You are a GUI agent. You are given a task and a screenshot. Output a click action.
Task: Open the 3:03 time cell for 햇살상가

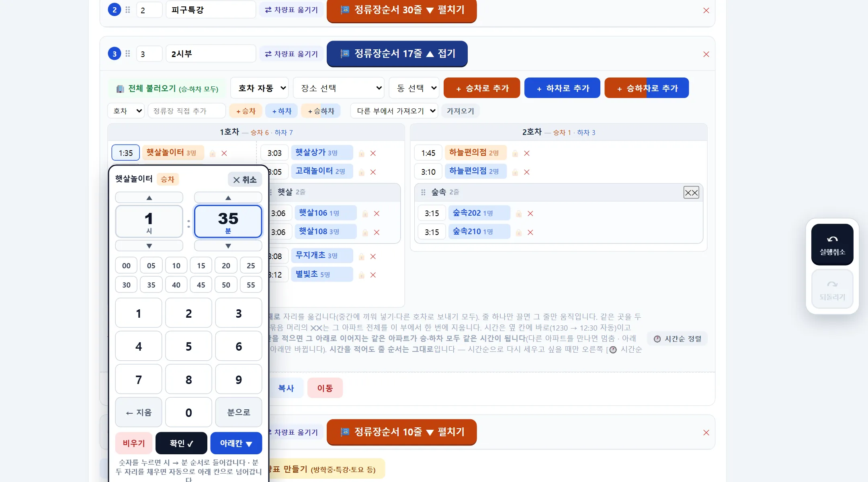pos(274,153)
